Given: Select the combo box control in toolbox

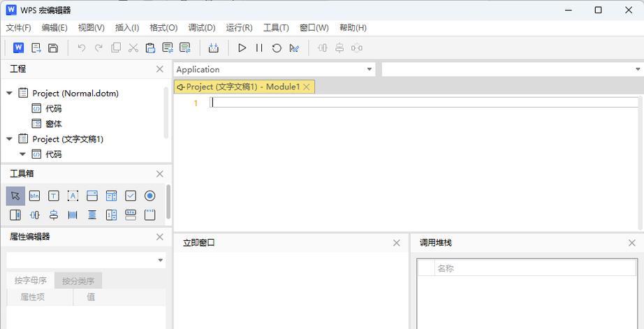Looking at the screenshot, I should click(92, 196).
